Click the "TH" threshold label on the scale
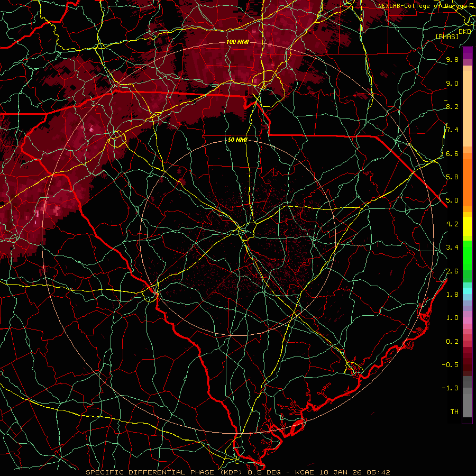 tap(454, 412)
